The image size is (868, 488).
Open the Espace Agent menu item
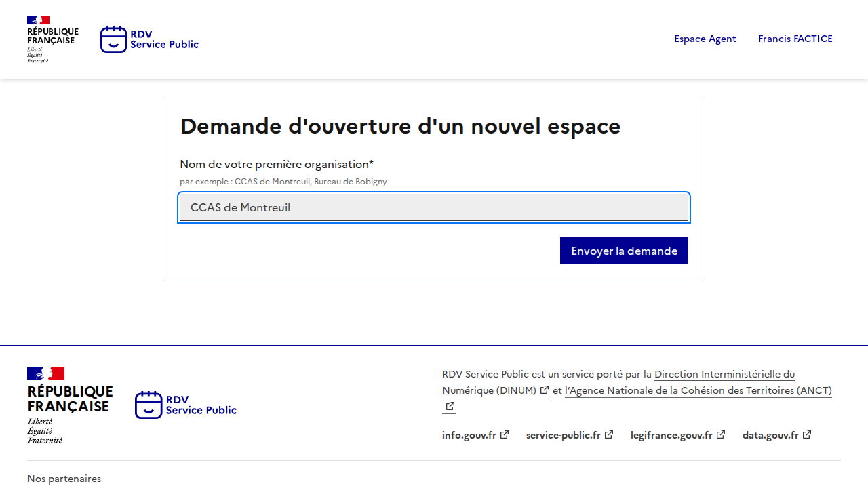[x=705, y=39]
